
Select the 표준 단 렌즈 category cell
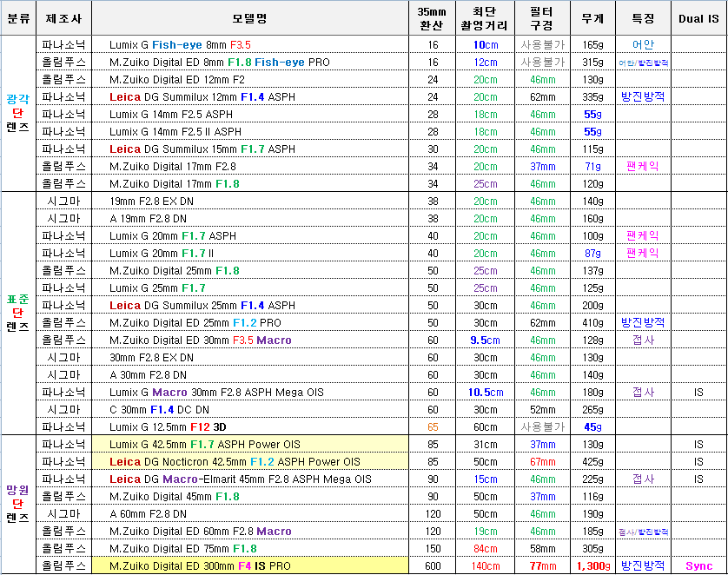pyautogui.click(x=18, y=313)
